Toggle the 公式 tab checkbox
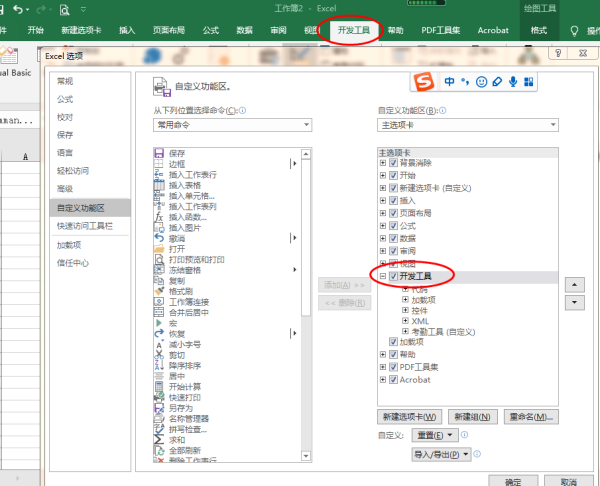Screen dimensions: 600x486 [393, 226]
